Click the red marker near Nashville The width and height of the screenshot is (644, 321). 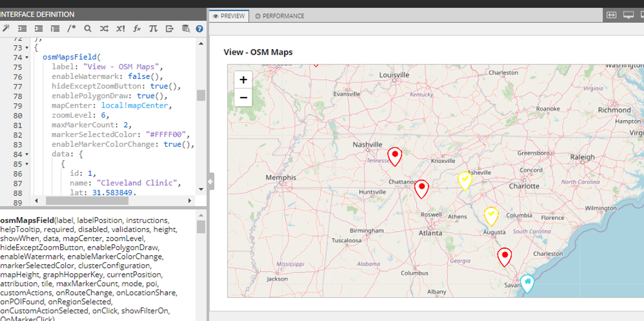(x=395, y=157)
